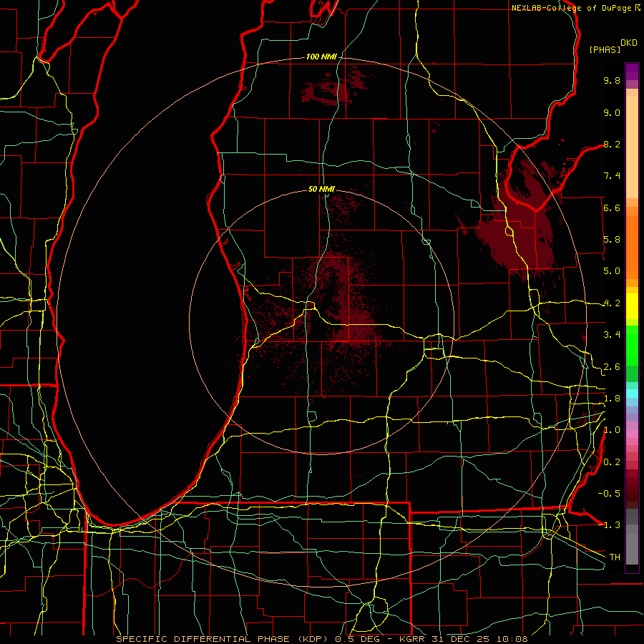This screenshot has width=644, height=644.
Task: Click the 5.8 value on the legend
Action: pyautogui.click(x=612, y=240)
